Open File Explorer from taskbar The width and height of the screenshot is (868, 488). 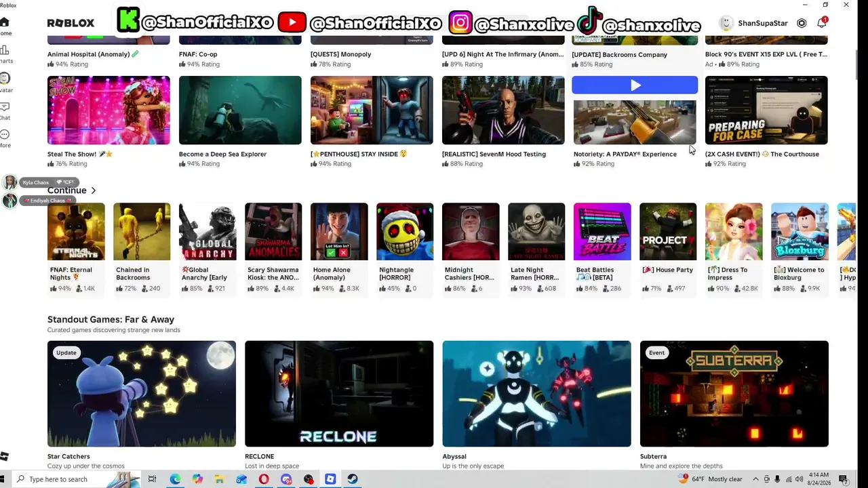pyautogui.click(x=220, y=479)
